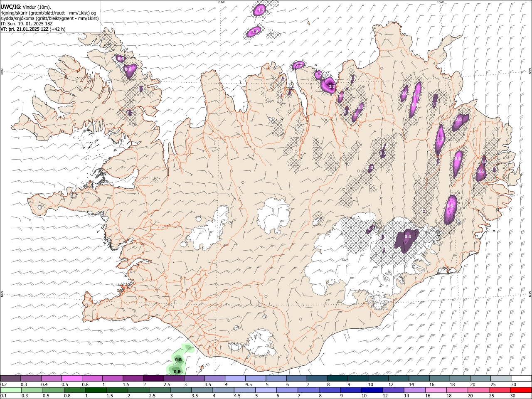Screen dimensions: 532x399
Task: Click the top legend row label '2.5'
Action: point(167,384)
